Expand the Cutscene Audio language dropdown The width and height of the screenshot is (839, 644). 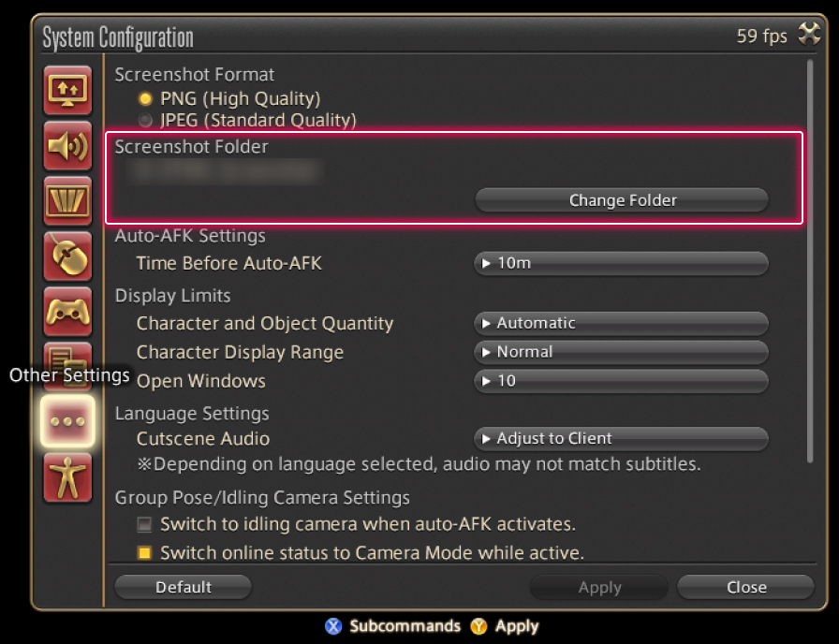[621, 438]
